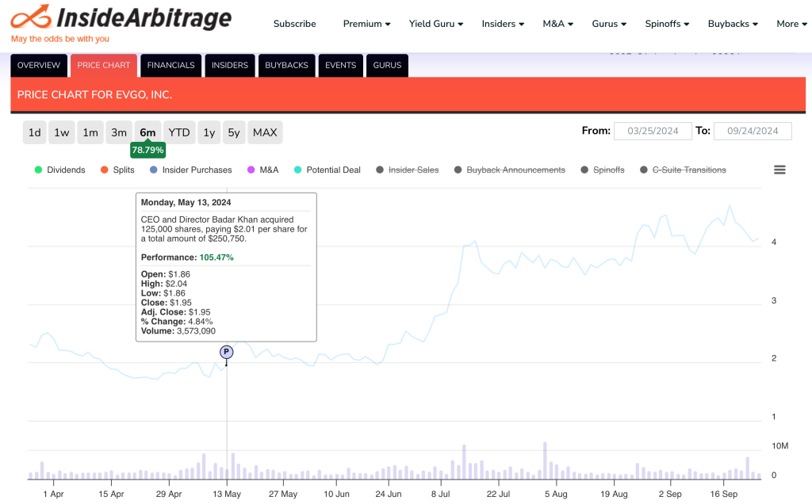812x504 pixels.
Task: Click 'PRICE CHART FOR EVGO, INC.' heading
Action: 95,94
